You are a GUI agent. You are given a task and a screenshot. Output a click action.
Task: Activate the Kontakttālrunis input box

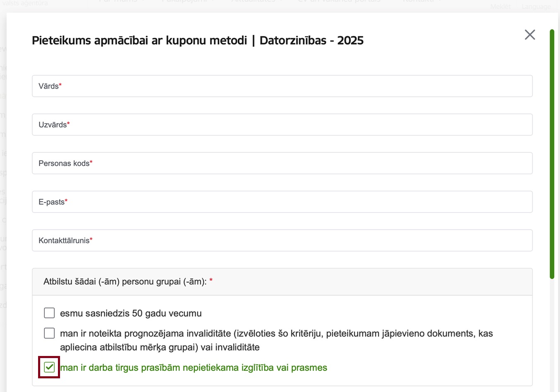point(282,240)
